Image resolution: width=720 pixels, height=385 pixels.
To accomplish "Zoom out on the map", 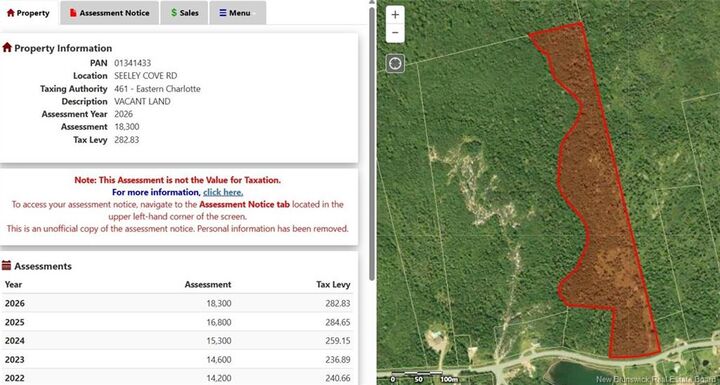I will click(x=395, y=33).
